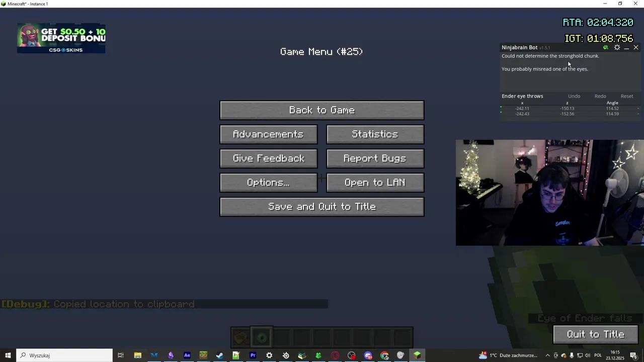
Task: Open Notepad++ from the taskbar
Action: (236, 355)
